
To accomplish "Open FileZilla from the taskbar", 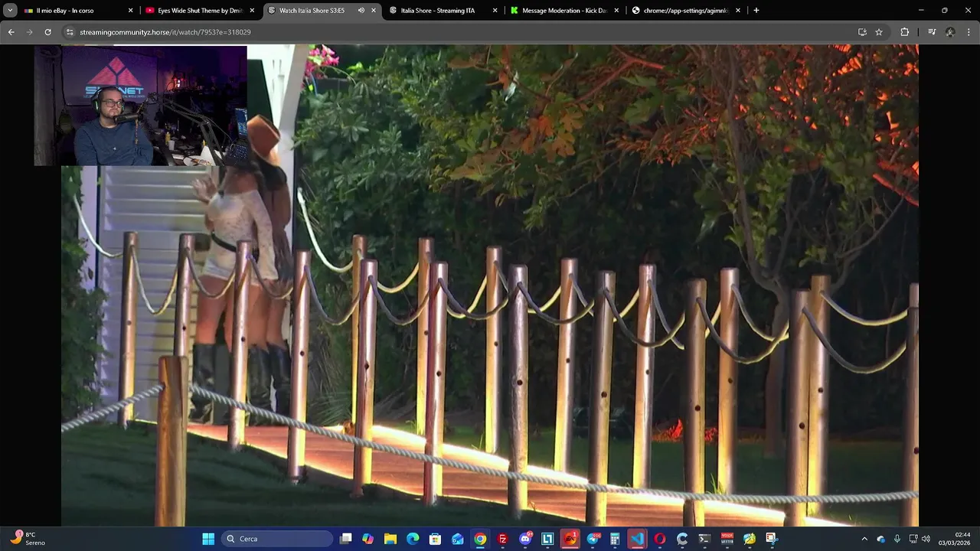I will [502, 539].
